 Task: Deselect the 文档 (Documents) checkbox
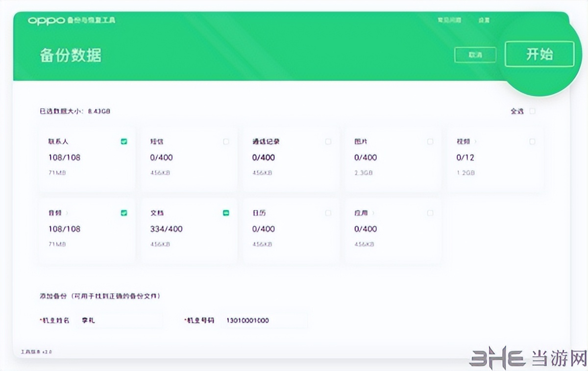(226, 212)
